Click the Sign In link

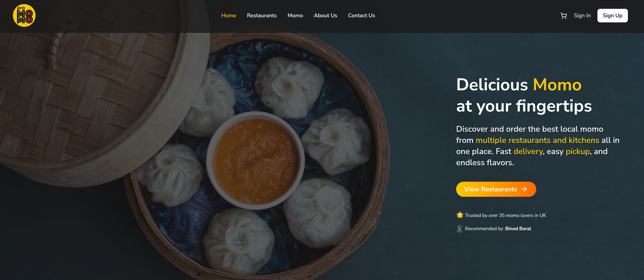tap(582, 16)
